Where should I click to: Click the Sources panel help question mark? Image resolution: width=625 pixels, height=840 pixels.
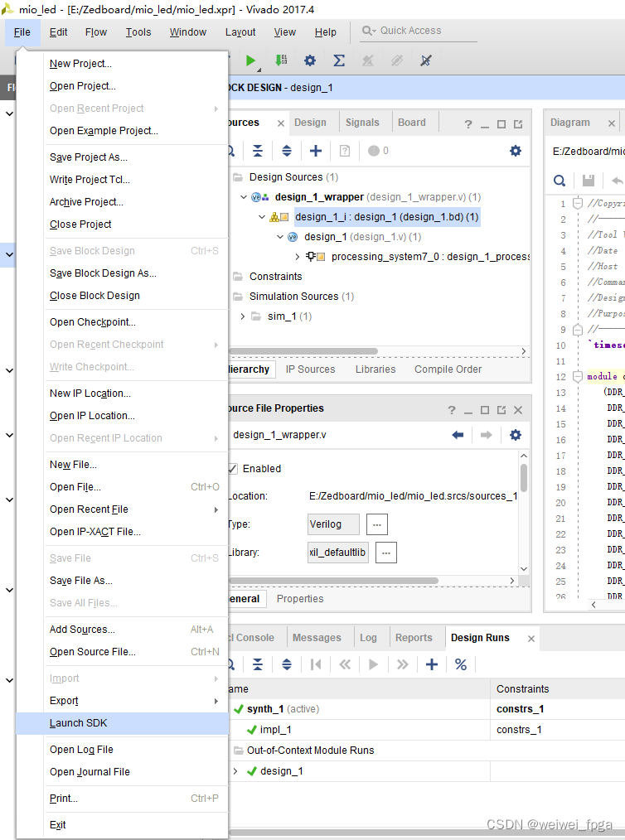pyautogui.click(x=468, y=124)
